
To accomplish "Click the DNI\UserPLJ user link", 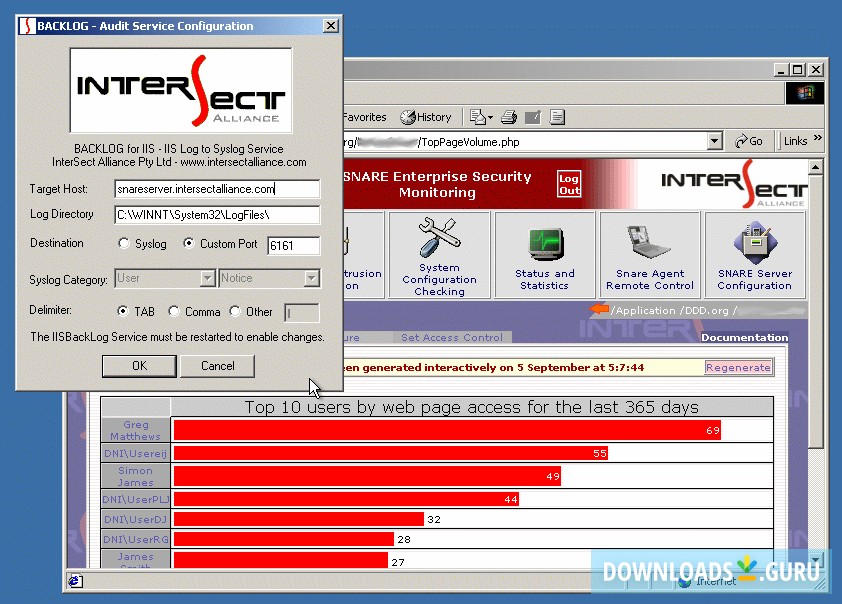I will point(135,499).
